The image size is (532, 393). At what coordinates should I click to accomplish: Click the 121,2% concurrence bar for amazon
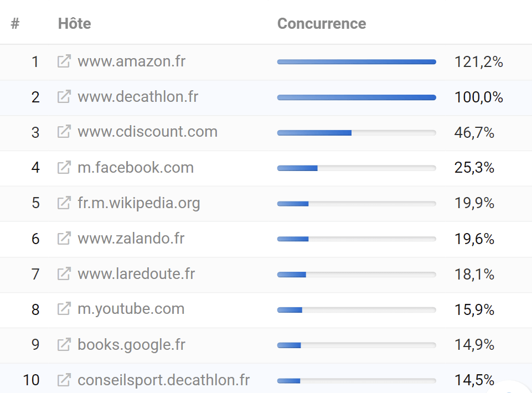[x=357, y=62]
